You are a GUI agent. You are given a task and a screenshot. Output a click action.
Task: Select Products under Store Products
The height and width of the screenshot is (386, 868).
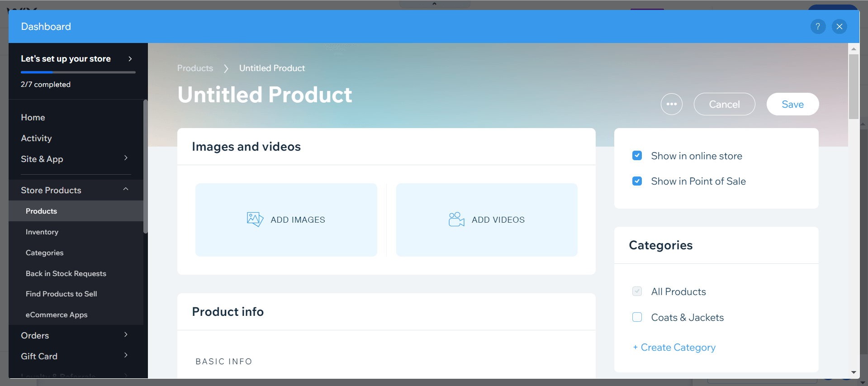[x=76, y=211]
